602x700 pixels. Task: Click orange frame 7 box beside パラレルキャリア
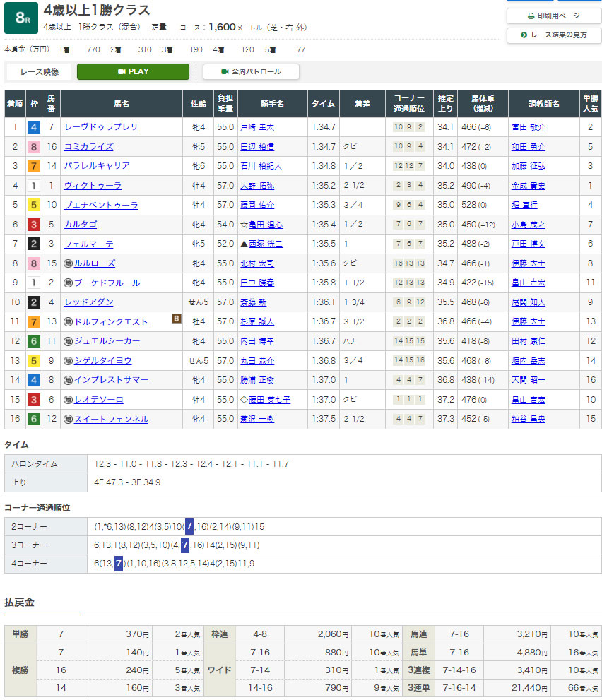tap(33, 166)
